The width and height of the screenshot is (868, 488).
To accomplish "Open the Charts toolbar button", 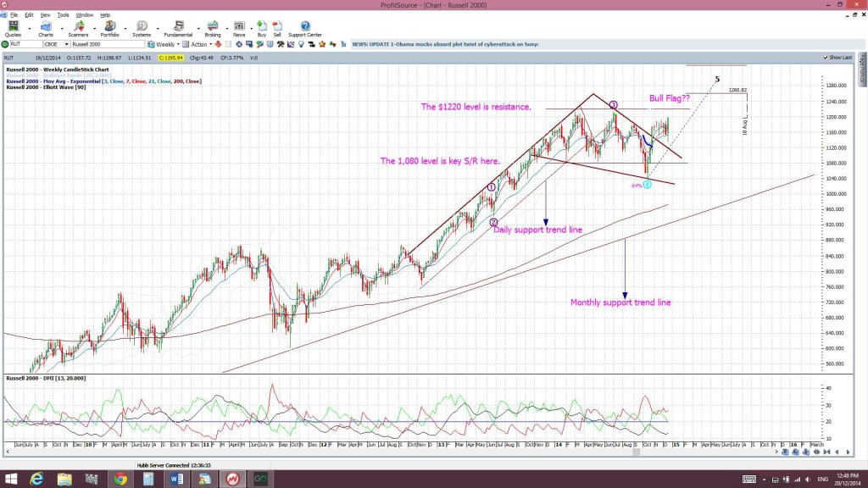I will tap(46, 29).
